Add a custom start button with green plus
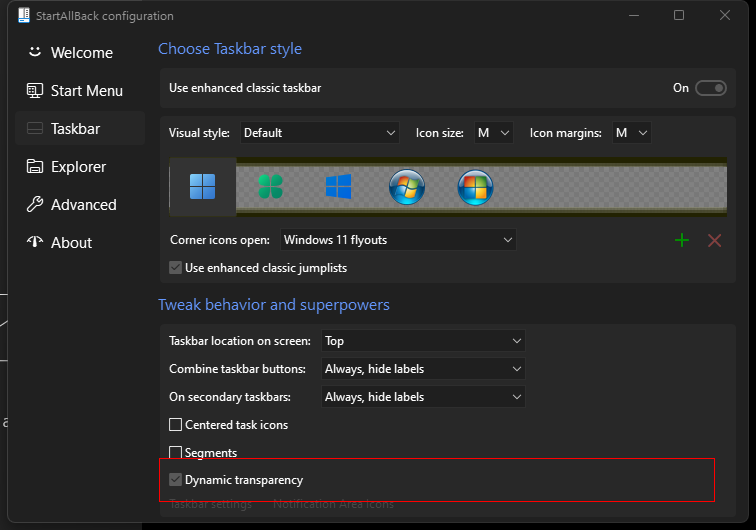Viewport: 756px width, 530px height. 682,240
